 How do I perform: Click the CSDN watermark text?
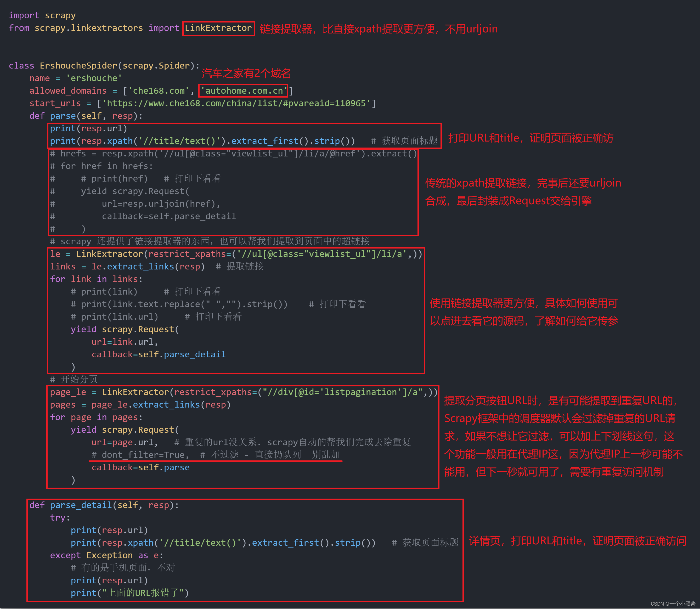[673, 604]
